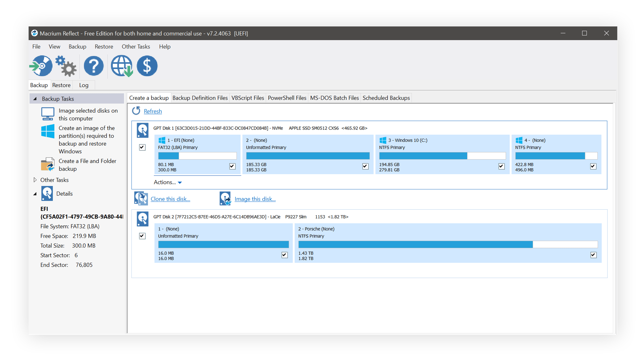Click the Clone this disk link
Viewport: 644px width, 362px height.
[x=170, y=199]
